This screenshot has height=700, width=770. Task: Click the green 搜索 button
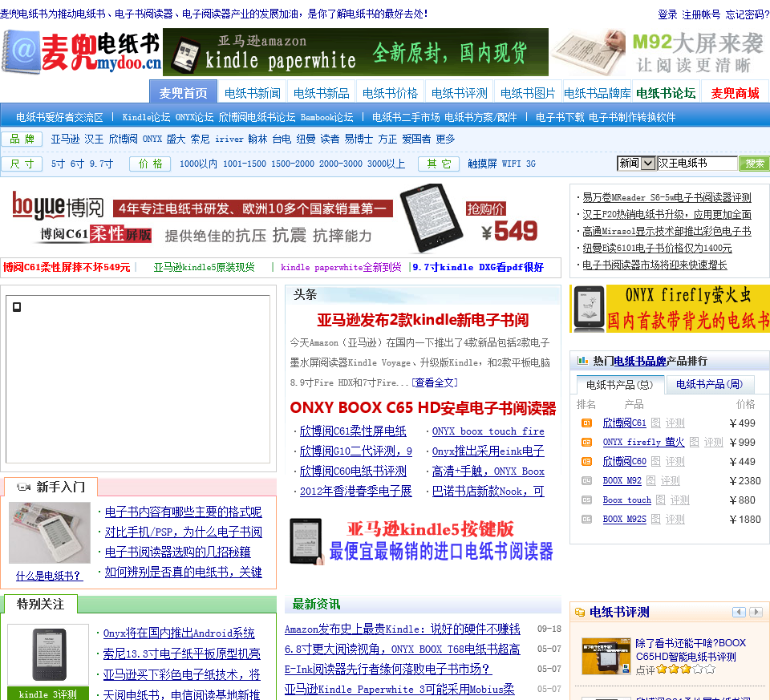coord(754,164)
